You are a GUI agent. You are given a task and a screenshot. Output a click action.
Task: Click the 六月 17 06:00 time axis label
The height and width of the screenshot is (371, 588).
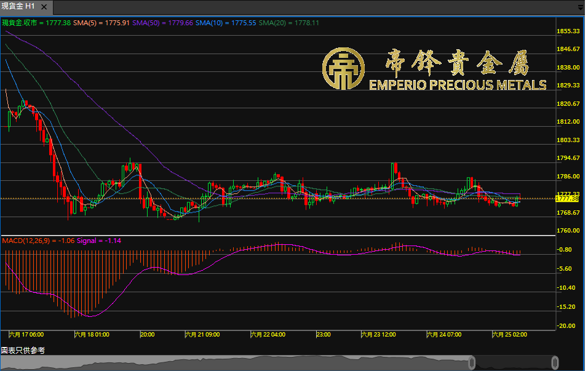point(26,335)
